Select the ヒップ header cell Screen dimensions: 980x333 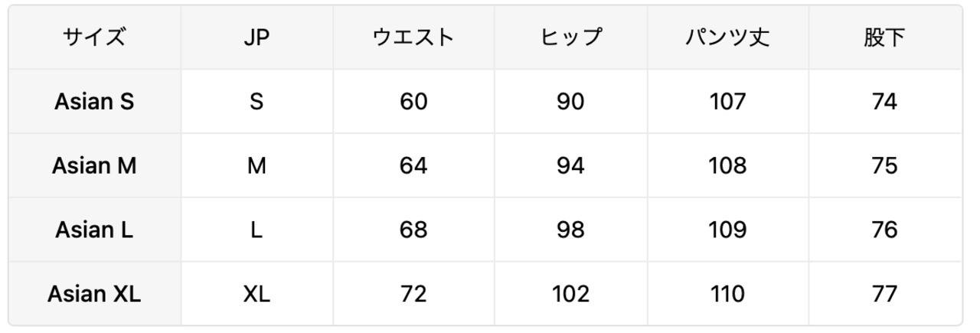point(570,38)
